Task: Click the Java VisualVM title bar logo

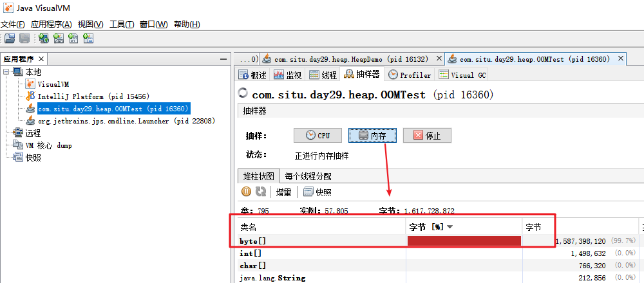Action: point(8,7)
